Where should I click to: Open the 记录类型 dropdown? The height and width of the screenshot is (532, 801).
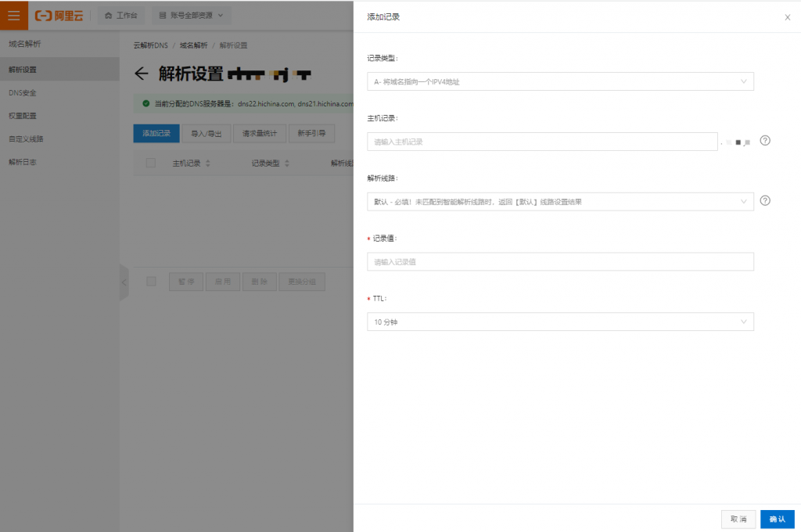(560, 82)
